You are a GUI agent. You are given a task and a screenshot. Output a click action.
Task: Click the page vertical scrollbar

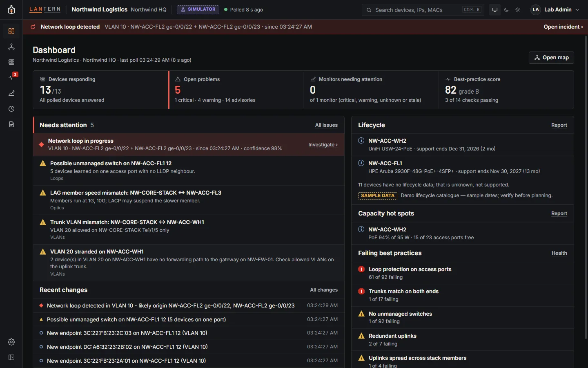click(586, 186)
